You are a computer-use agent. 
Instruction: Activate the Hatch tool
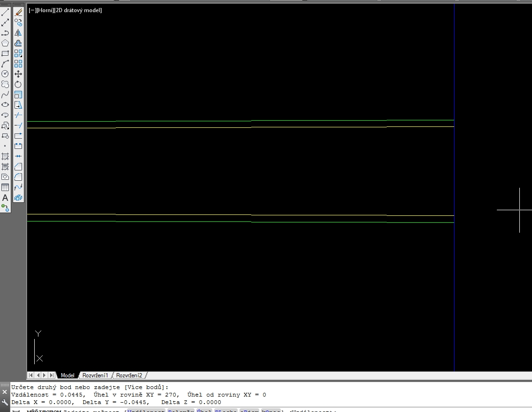[x=5, y=156]
